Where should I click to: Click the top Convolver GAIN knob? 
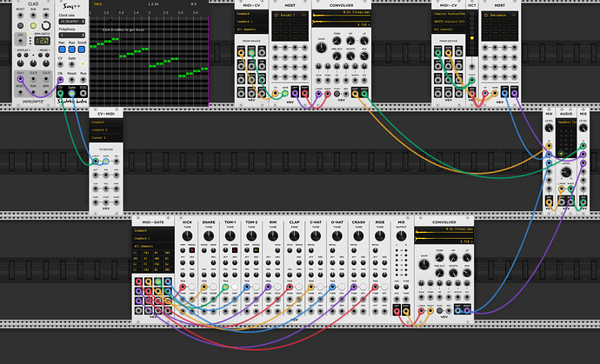[x=321, y=48]
